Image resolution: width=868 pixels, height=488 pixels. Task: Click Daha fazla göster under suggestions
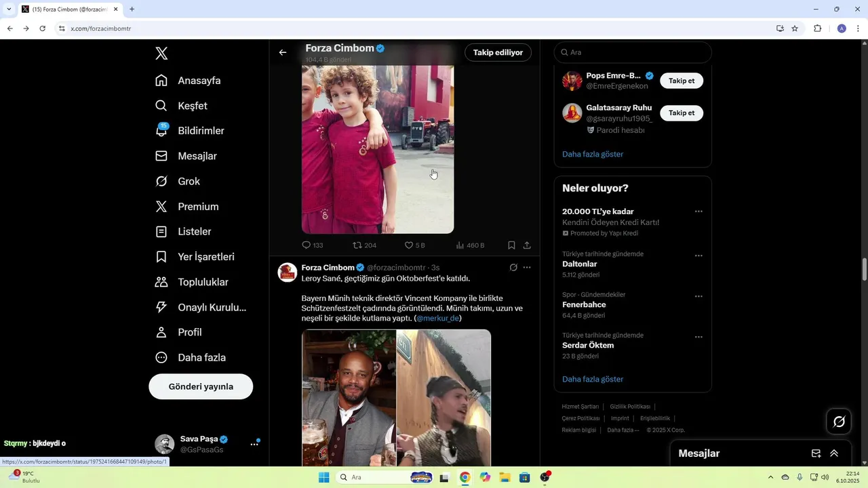coord(593,154)
